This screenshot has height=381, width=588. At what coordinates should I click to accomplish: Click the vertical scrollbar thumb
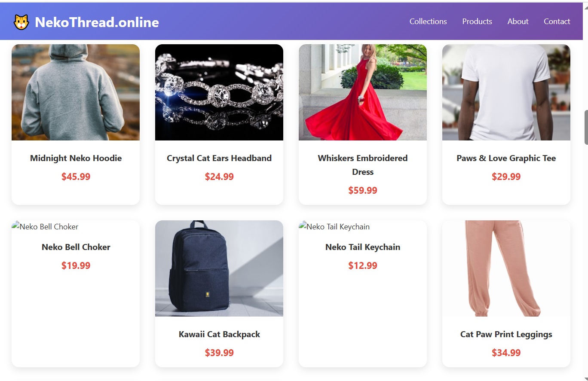pos(586,127)
